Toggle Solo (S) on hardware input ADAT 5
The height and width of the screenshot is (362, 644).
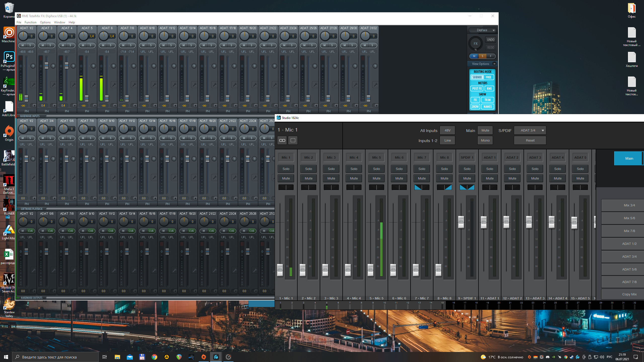(x=91, y=45)
